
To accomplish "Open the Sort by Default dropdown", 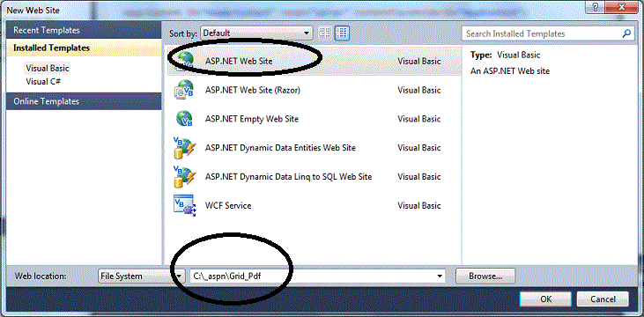I will [256, 33].
